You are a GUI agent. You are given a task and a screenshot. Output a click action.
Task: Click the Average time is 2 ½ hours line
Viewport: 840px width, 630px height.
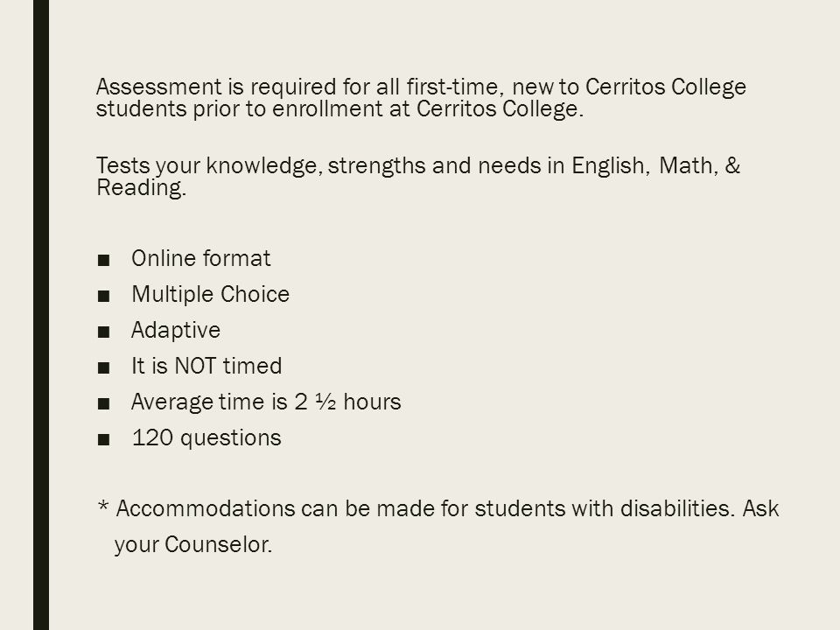[x=266, y=402]
